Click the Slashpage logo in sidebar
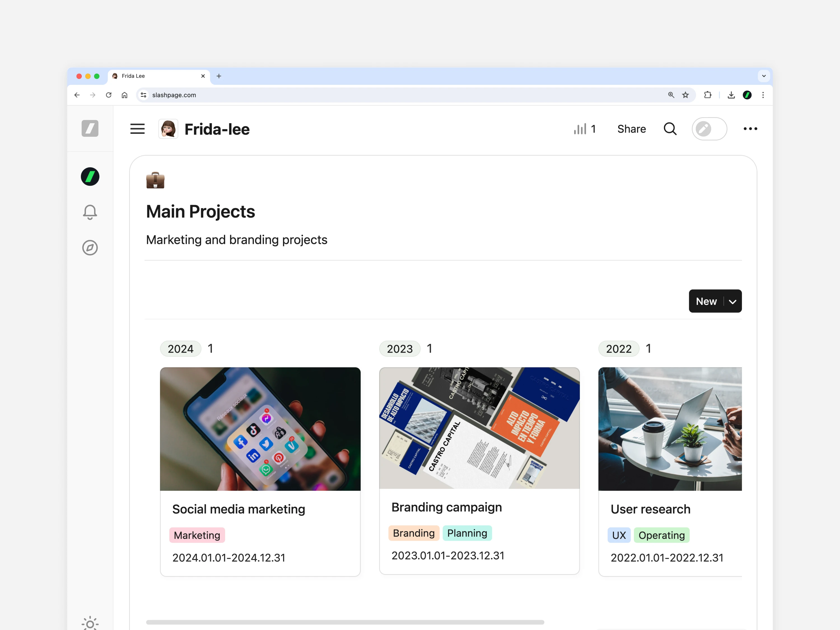840x630 pixels. click(90, 128)
